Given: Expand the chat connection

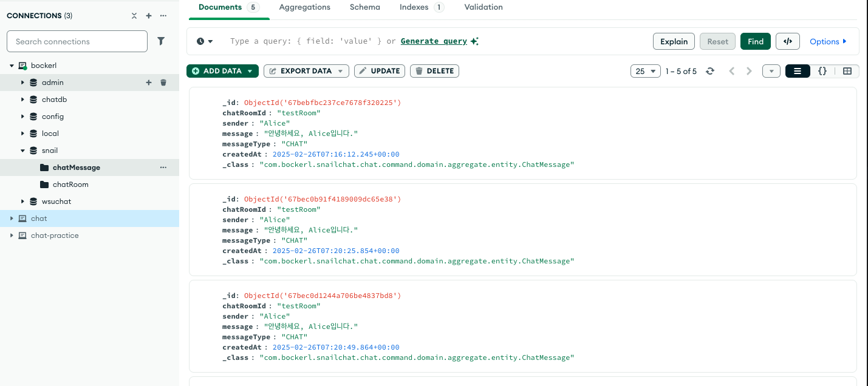Looking at the screenshot, I should coord(12,218).
